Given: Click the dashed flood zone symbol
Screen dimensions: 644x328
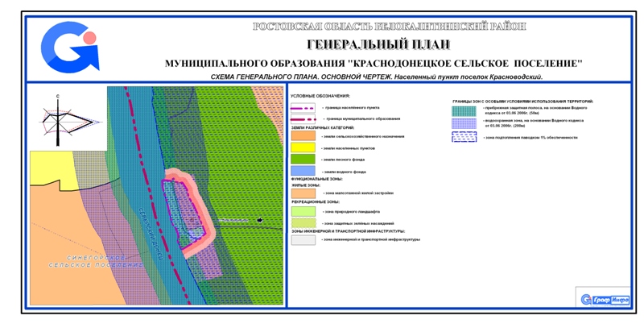Looking at the screenshot, I should (466, 138).
